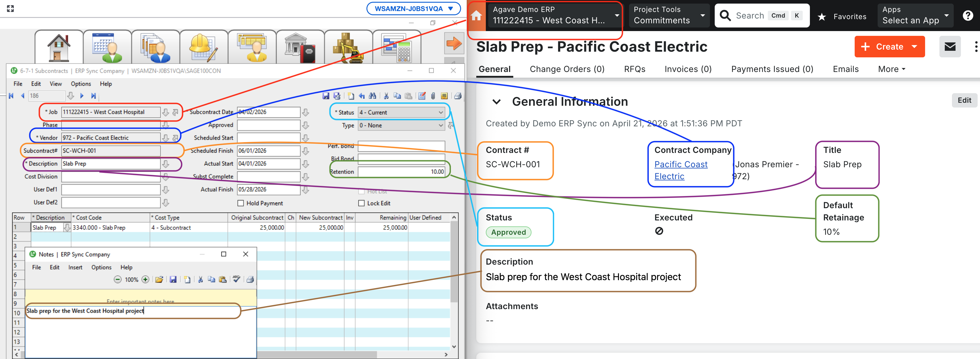Screen dimensions: 980x359
Task: Expand the Select an App dropdown
Action: (x=915, y=16)
